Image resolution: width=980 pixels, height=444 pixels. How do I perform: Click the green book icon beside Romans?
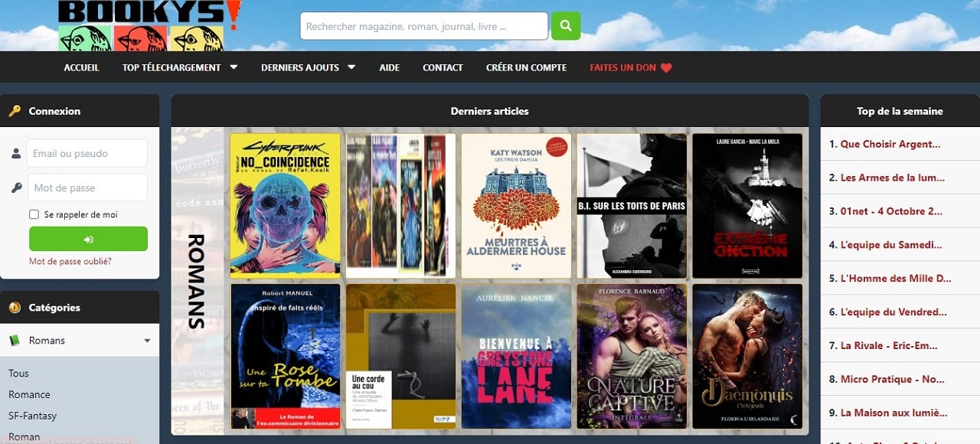[15, 340]
